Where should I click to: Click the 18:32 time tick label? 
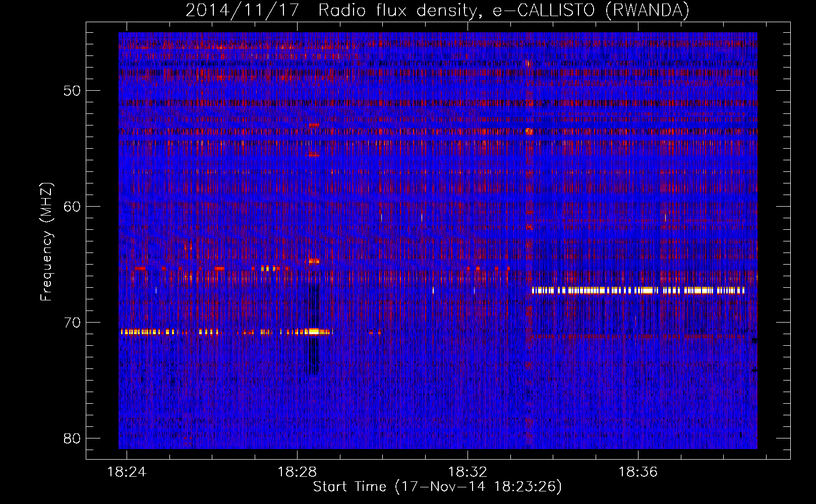click(x=468, y=472)
